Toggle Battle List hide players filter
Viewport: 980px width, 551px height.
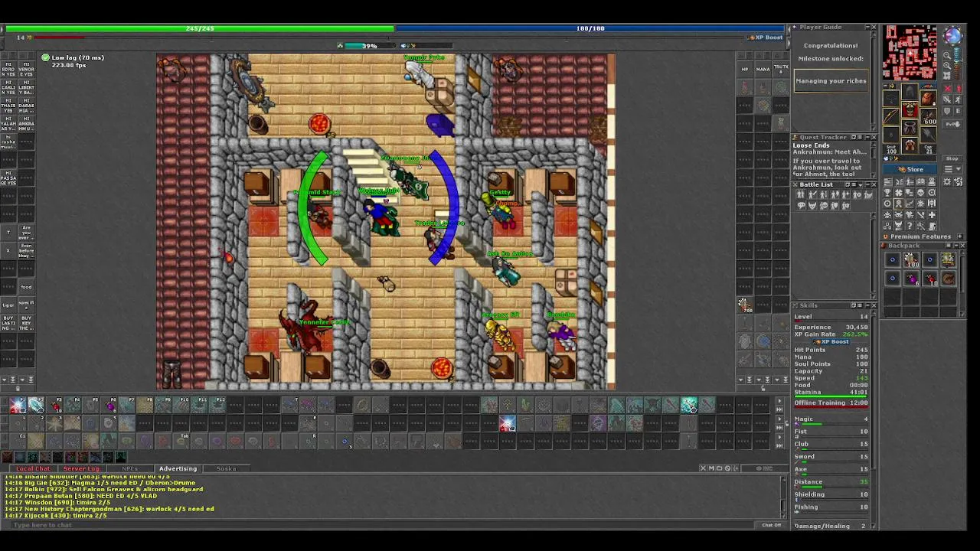[x=800, y=194]
